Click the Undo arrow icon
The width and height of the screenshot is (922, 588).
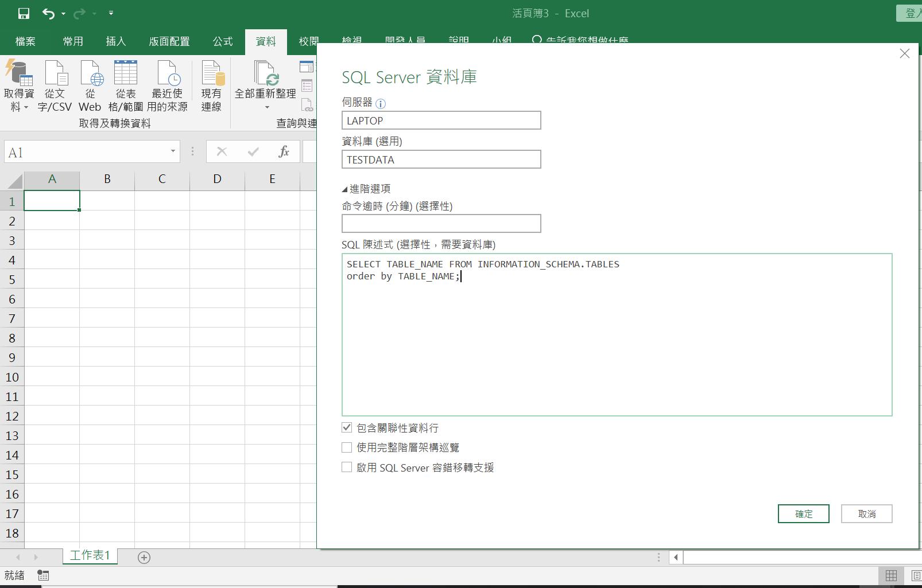pyautogui.click(x=49, y=13)
